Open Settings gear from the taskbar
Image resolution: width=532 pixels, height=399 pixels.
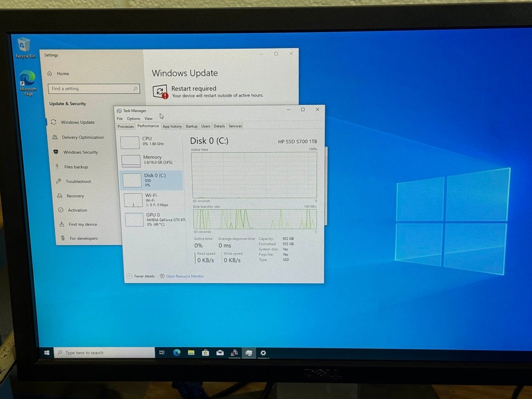[x=263, y=352]
